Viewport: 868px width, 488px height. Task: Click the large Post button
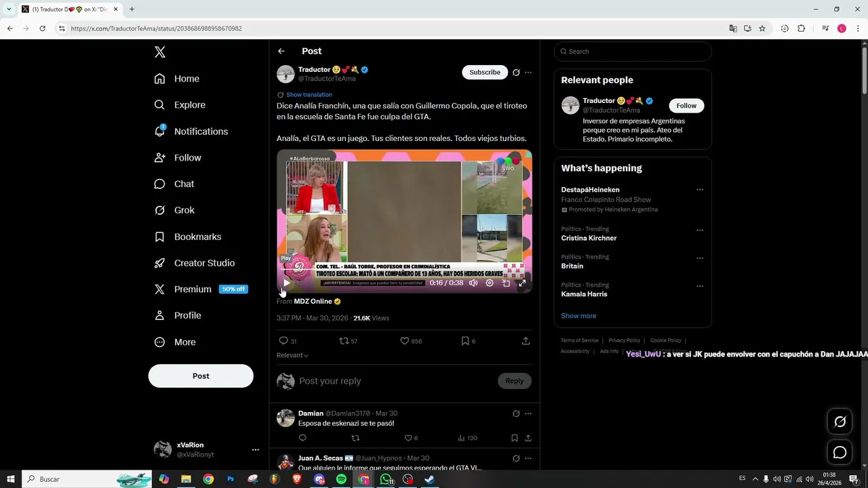coord(201,375)
